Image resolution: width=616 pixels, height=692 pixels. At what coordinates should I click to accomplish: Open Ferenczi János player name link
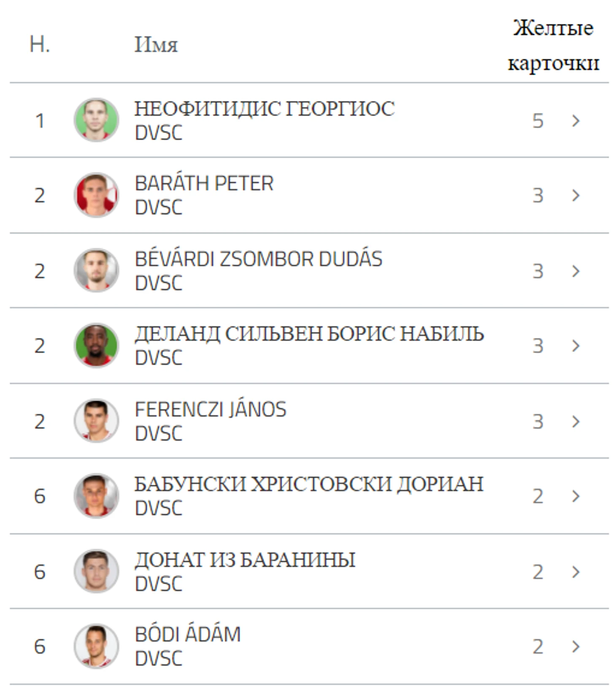210,409
